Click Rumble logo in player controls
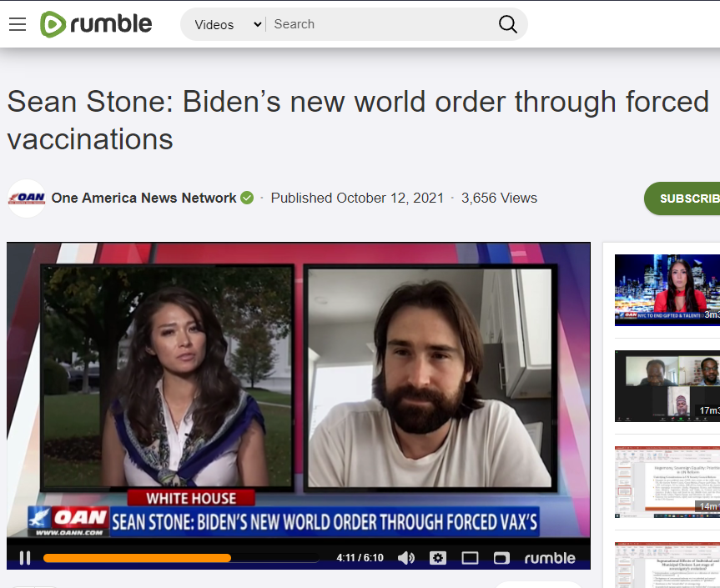 (x=550, y=558)
